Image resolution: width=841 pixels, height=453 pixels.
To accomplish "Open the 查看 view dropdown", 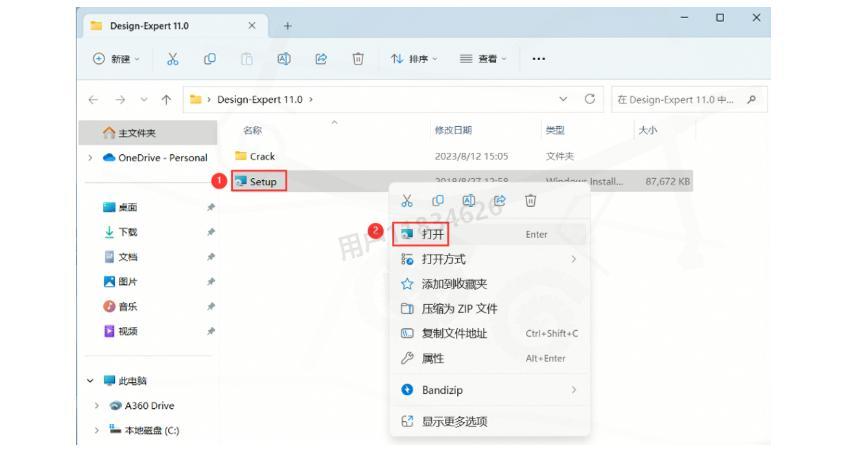I will (483, 59).
